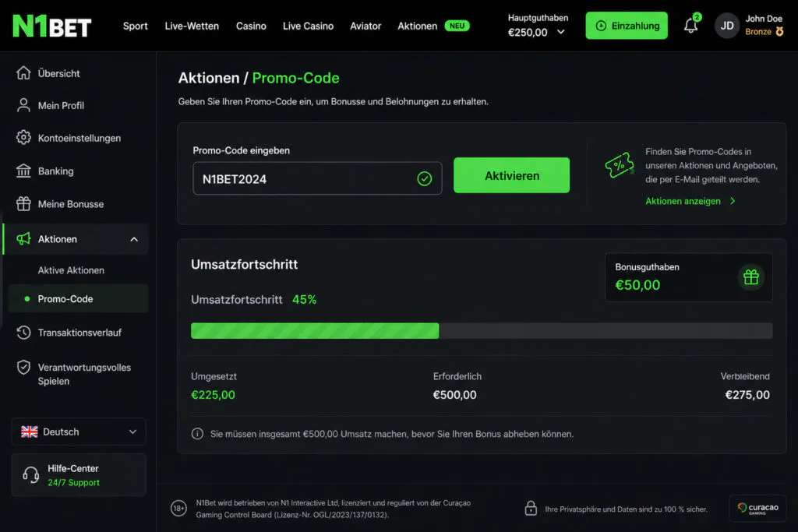The width and height of the screenshot is (798, 532).
Task: Click the Umsatzfortschritt progress bar
Action: point(482,330)
